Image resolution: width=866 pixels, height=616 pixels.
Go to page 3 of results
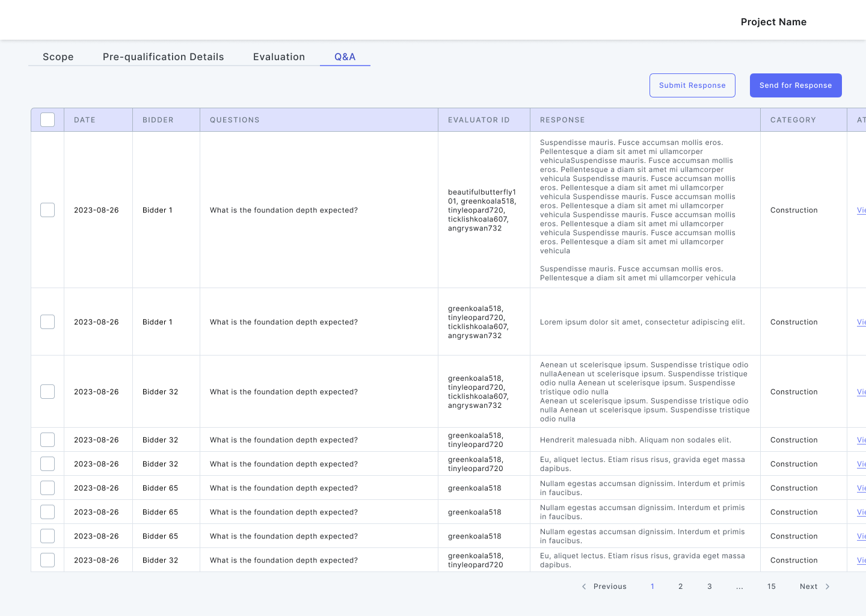[x=710, y=587]
